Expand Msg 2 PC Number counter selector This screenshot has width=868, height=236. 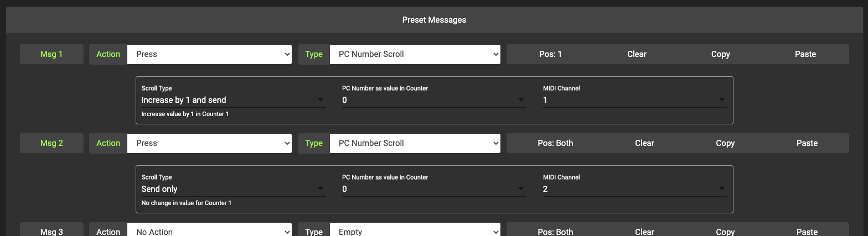point(433,189)
